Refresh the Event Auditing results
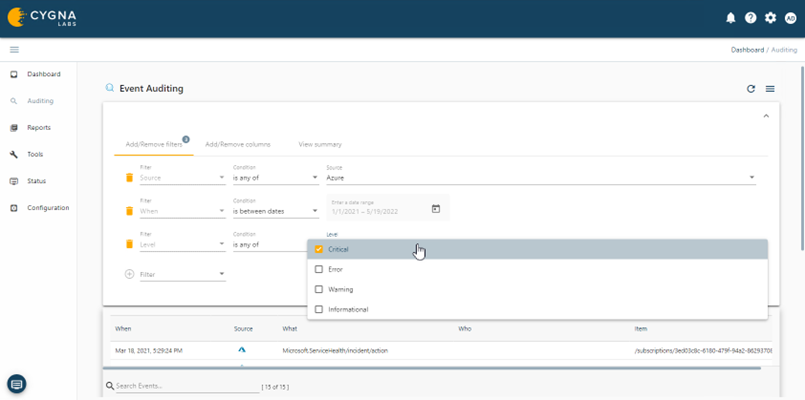 click(x=751, y=89)
